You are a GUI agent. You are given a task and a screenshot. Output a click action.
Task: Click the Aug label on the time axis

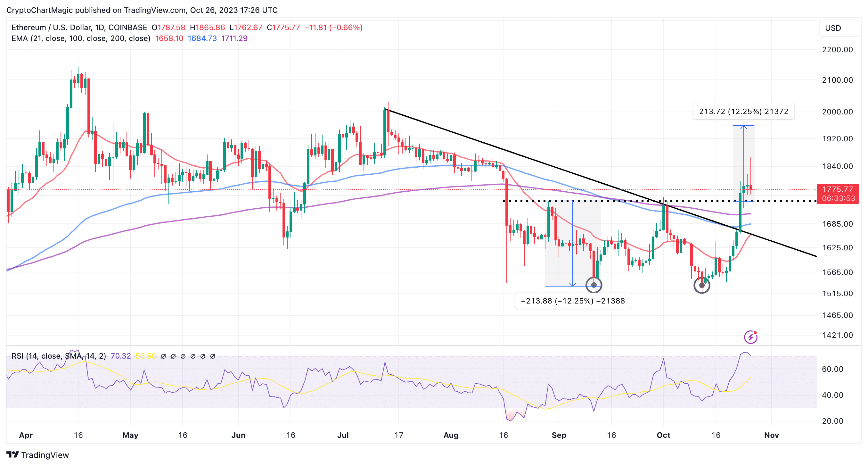pos(451,435)
